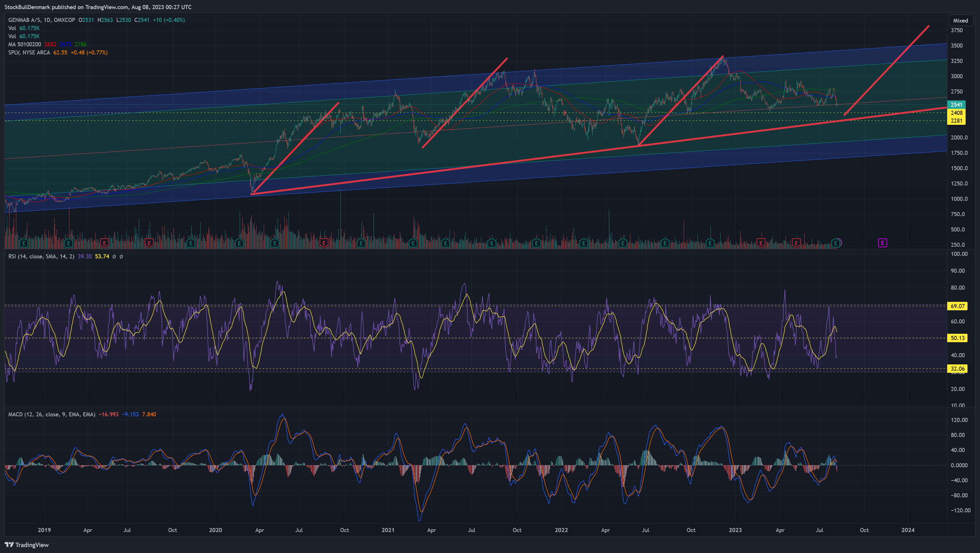Click the 2022 time axis label
This screenshot has width=980, height=553.
click(x=561, y=530)
